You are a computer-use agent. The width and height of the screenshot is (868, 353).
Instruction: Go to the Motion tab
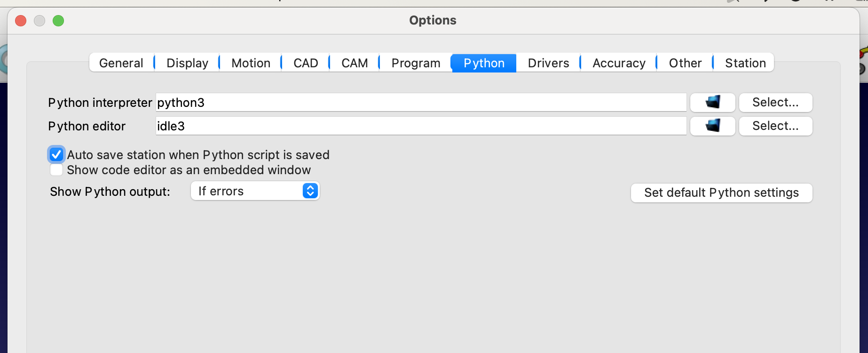pos(251,63)
